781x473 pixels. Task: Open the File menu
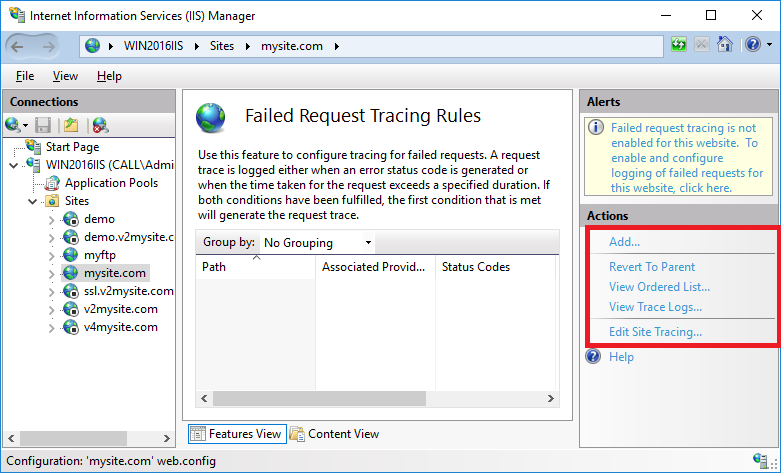pyautogui.click(x=25, y=76)
